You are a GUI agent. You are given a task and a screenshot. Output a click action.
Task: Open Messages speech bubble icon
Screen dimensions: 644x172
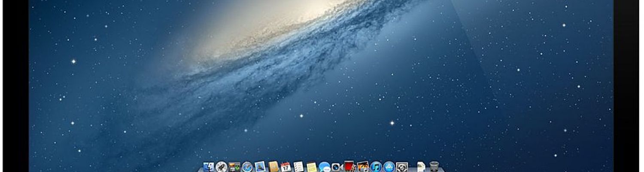pyautogui.click(x=325, y=167)
